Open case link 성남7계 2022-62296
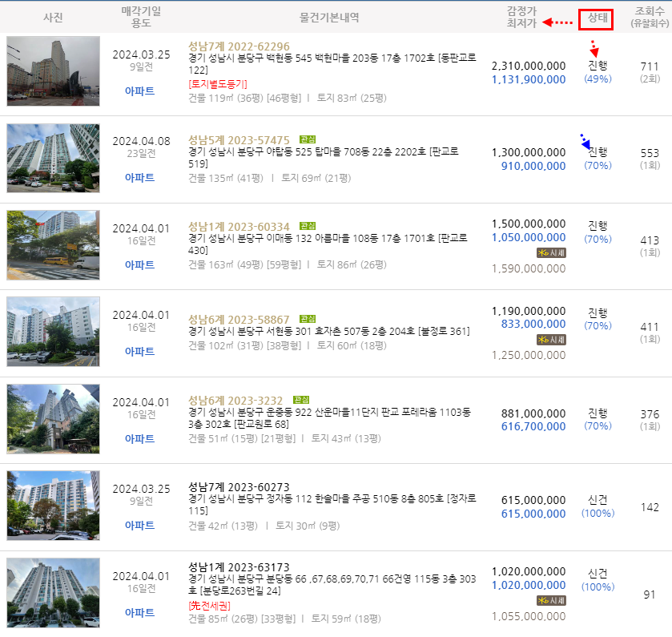672x637 pixels. point(239,46)
